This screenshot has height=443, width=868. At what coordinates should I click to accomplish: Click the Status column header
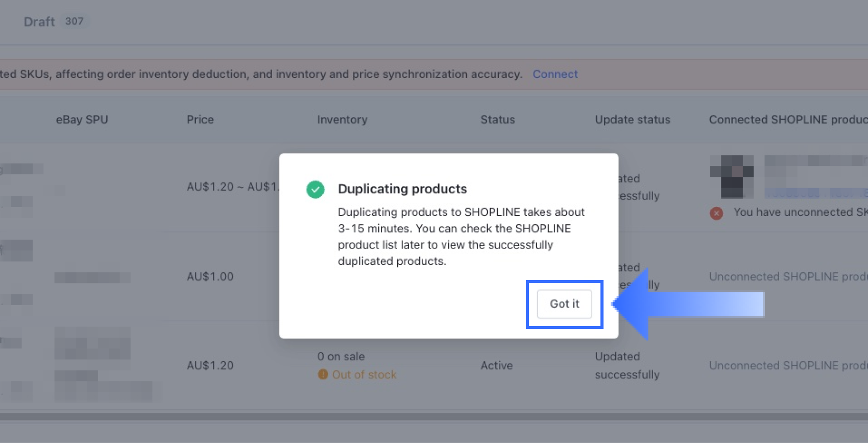[497, 120]
